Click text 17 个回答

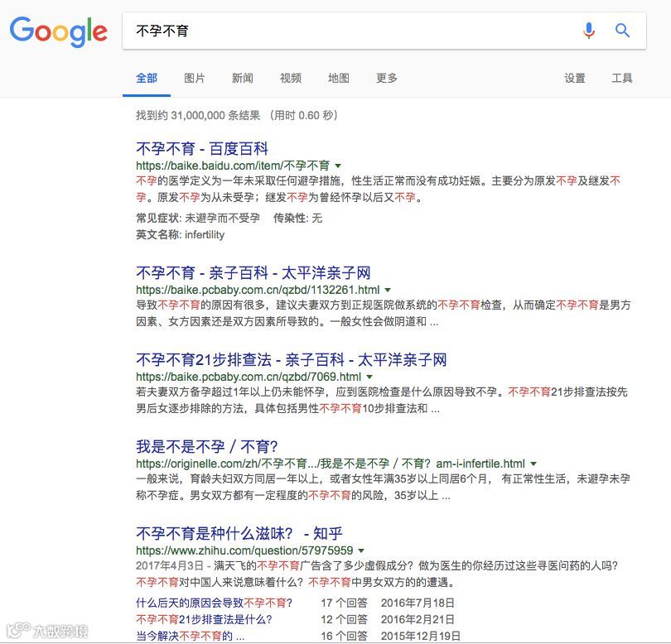click(345, 603)
